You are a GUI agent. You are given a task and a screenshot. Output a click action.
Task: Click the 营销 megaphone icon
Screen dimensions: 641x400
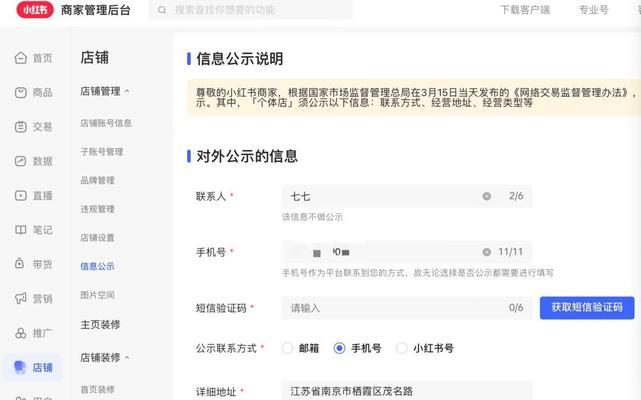pos(20,299)
